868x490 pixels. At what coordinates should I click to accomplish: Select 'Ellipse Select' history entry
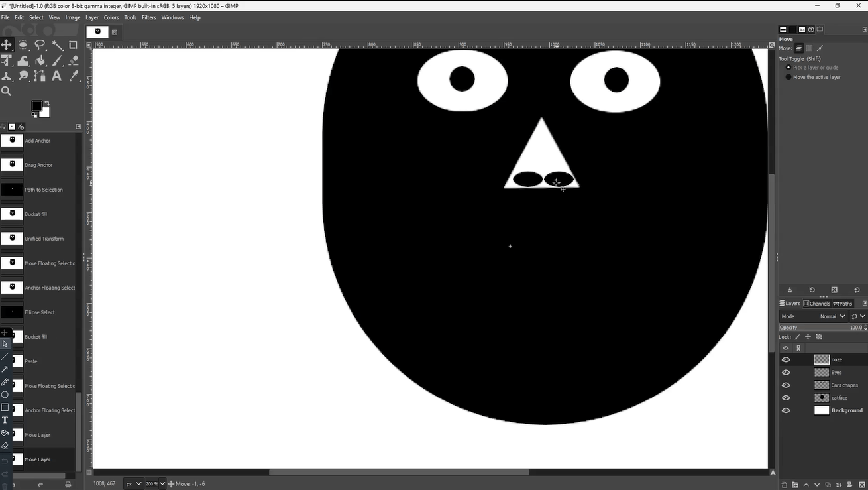(x=38, y=312)
